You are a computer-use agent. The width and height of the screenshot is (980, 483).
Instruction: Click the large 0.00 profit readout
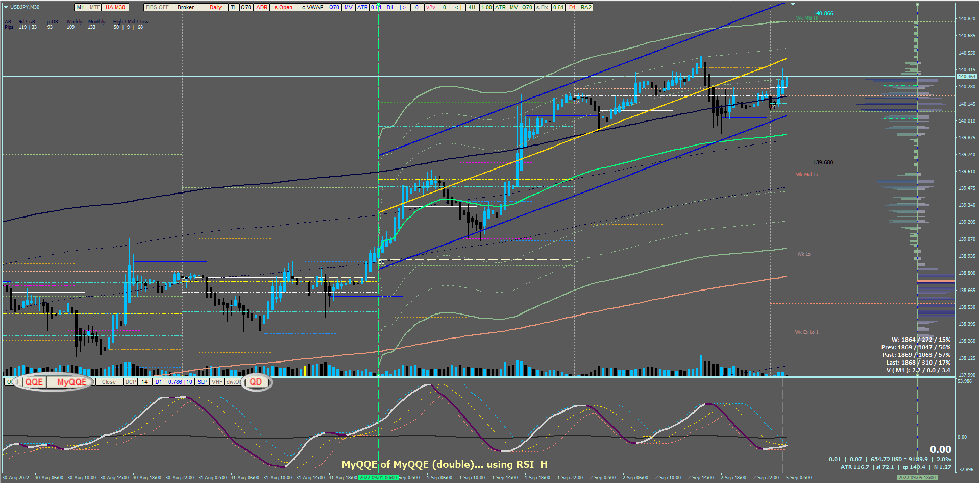(940, 449)
